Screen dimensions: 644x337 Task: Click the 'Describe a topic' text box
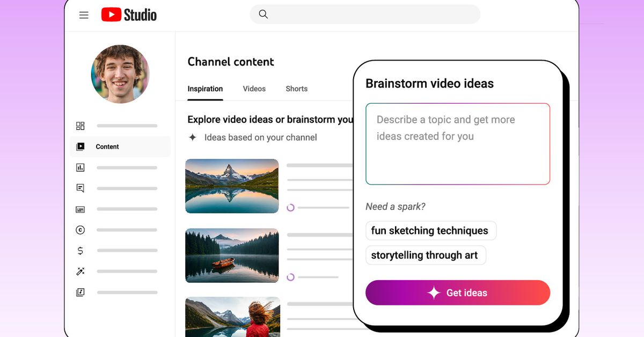click(x=457, y=144)
